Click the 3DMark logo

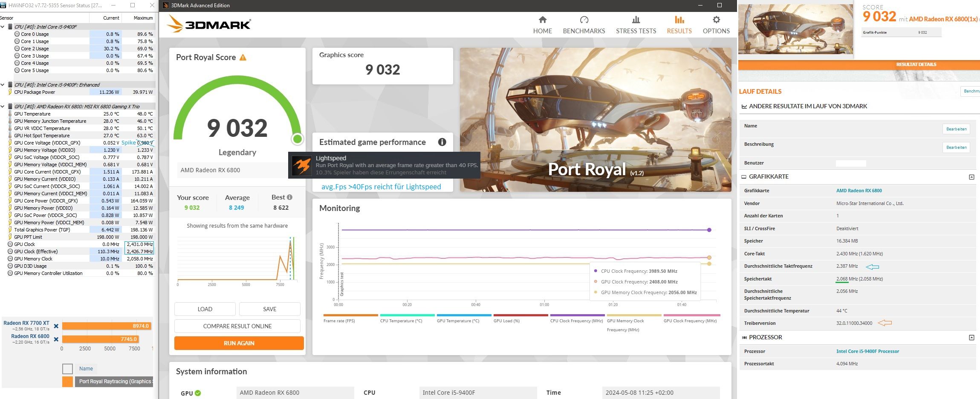coord(208,24)
